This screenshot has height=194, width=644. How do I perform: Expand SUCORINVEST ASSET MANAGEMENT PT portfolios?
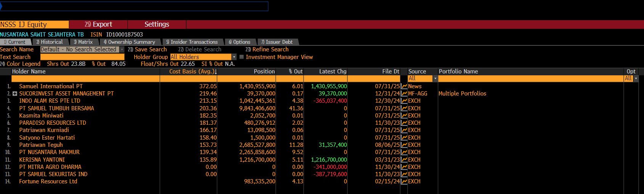coord(15,94)
